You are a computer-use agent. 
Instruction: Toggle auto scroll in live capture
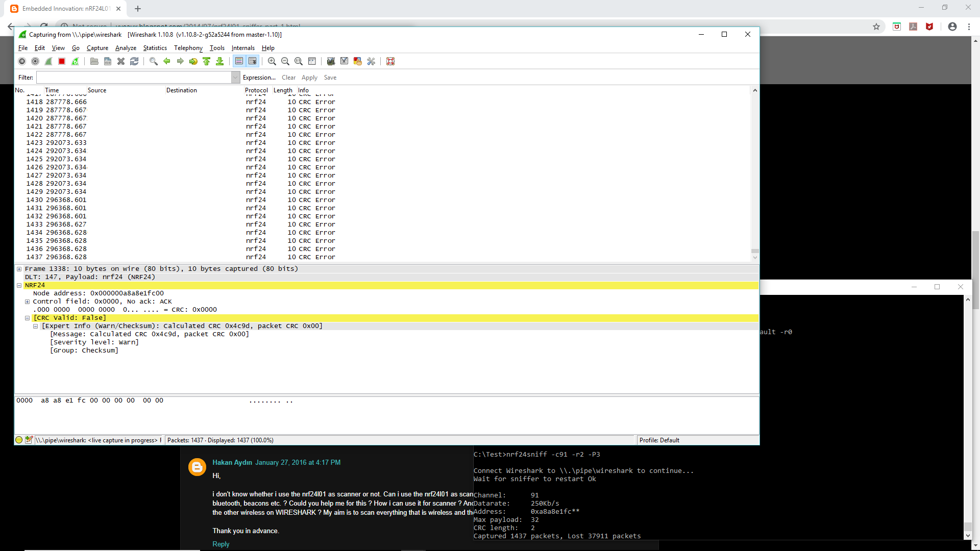coord(252,61)
